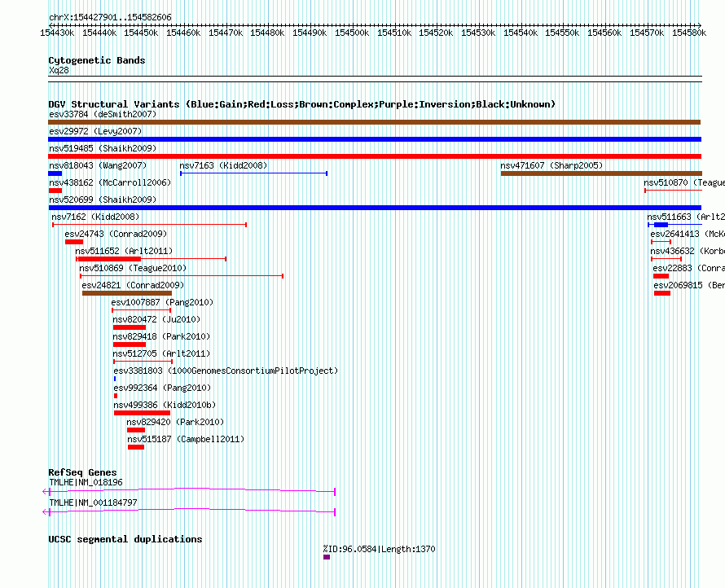The height and width of the screenshot is (588, 725).
Task: Select the nsv829420 (Park2010) red block
Action: [136, 430]
